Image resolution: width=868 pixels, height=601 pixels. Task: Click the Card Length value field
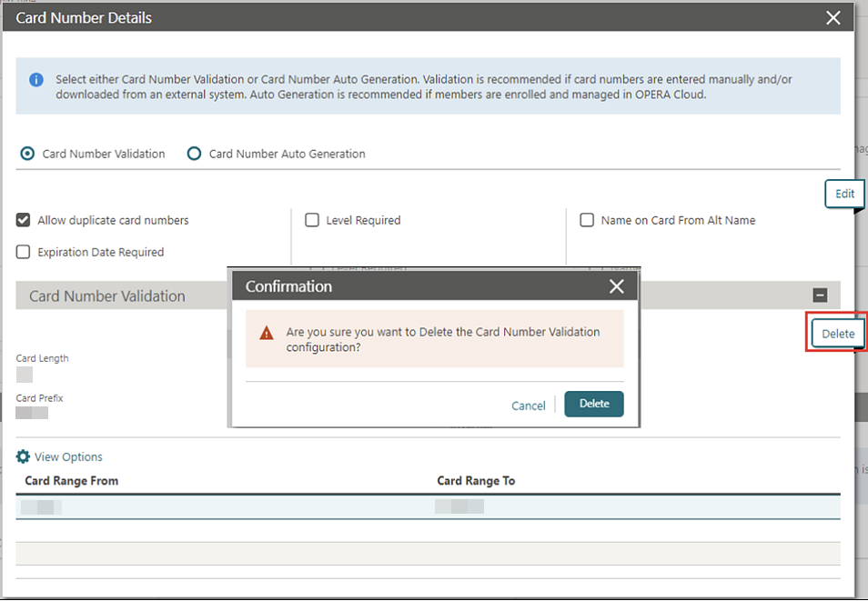[x=25, y=375]
